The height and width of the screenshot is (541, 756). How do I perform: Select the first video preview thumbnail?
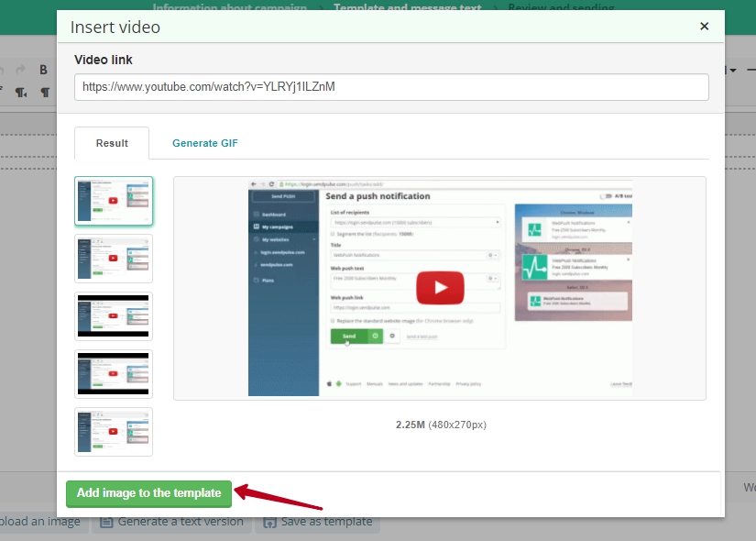[113, 200]
